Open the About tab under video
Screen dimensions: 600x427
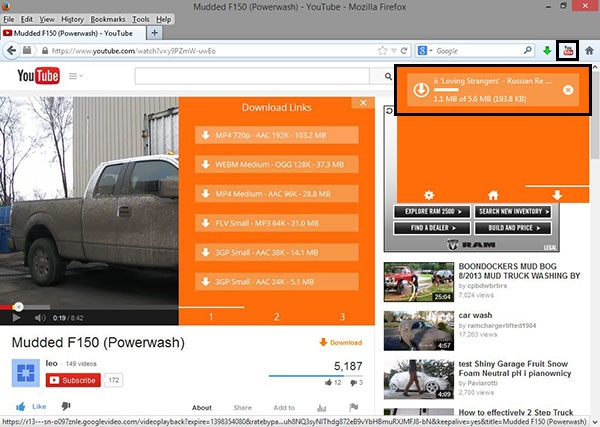pyautogui.click(x=202, y=407)
